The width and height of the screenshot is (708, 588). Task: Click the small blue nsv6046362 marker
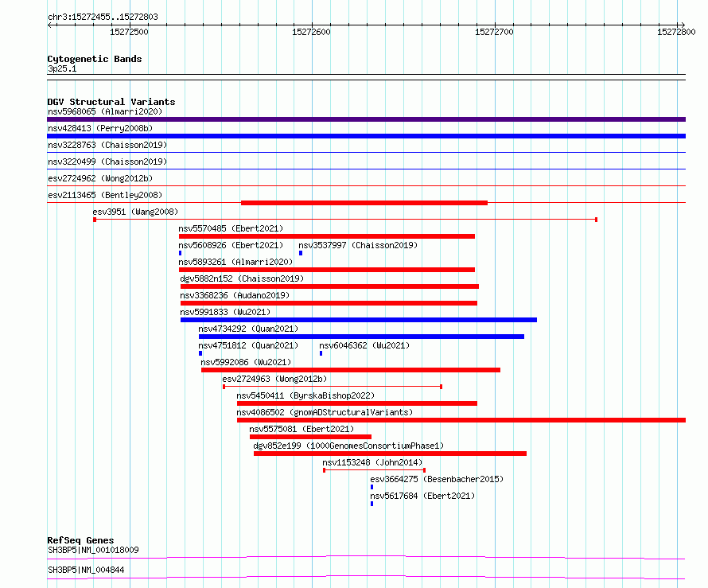[x=321, y=353]
